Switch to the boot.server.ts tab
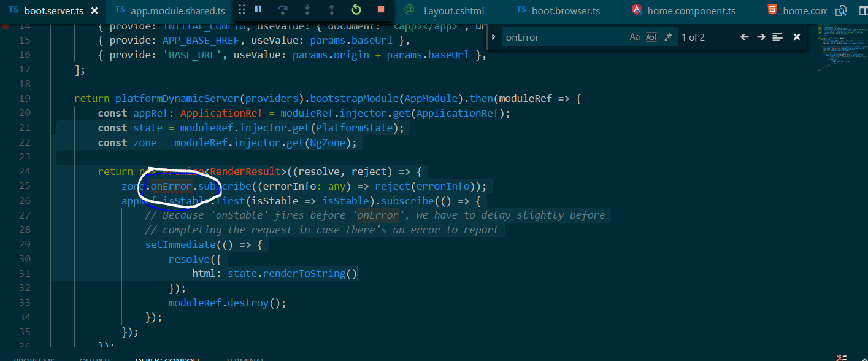 click(x=53, y=10)
